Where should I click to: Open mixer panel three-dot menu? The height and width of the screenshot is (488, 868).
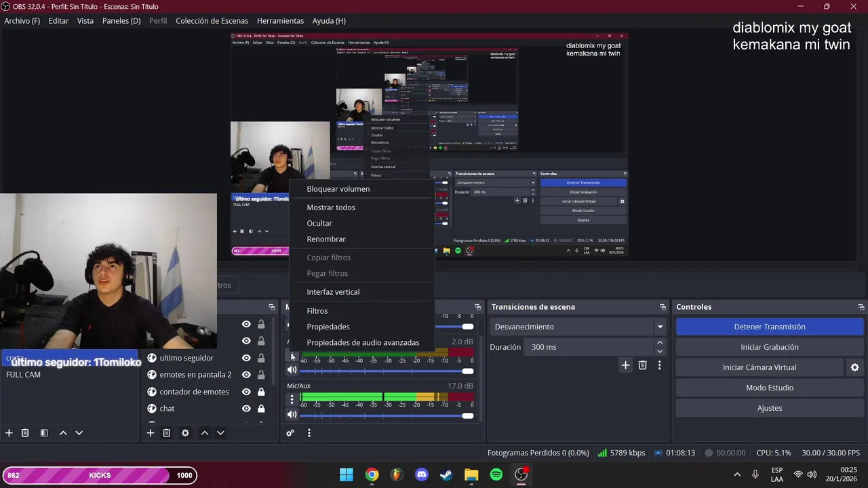(x=309, y=433)
